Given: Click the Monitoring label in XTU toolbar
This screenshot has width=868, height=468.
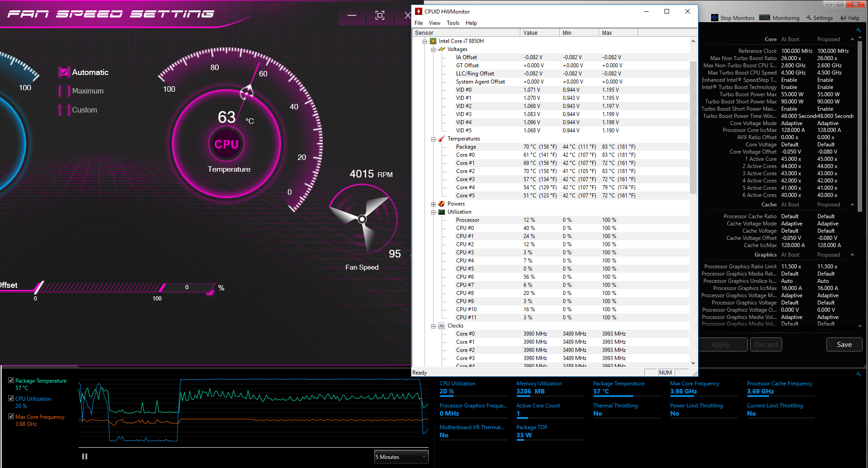Looking at the screenshot, I should 786,18.
